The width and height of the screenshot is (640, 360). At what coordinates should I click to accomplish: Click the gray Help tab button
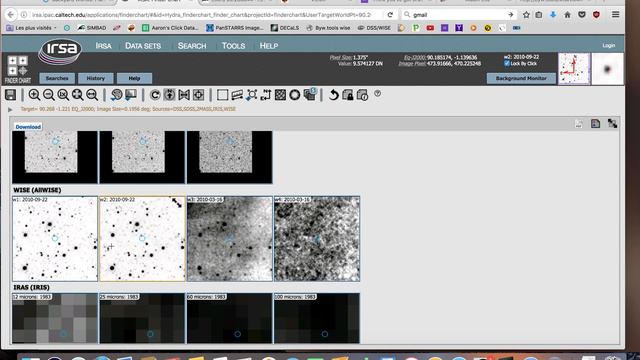[134, 78]
